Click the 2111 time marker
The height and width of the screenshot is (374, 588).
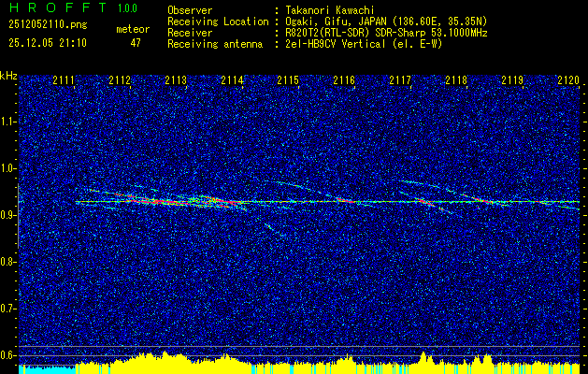click(x=64, y=80)
